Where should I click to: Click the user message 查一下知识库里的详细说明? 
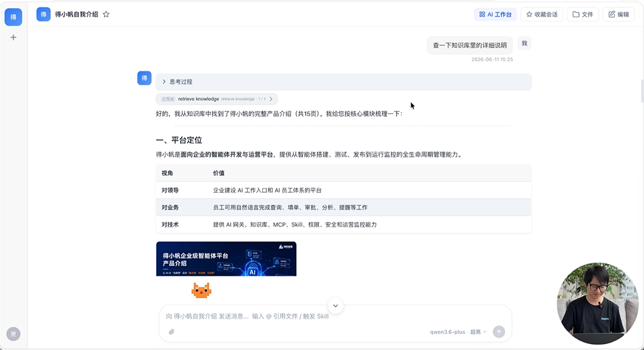(x=470, y=45)
